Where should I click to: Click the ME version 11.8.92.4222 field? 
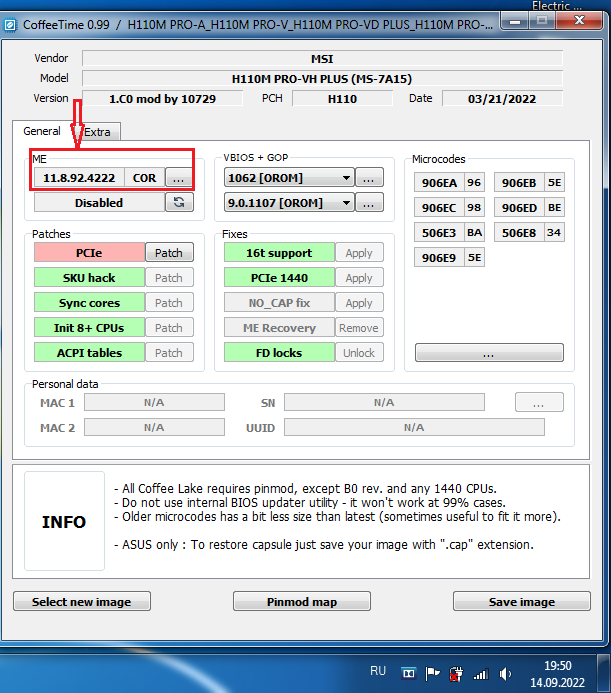79,178
